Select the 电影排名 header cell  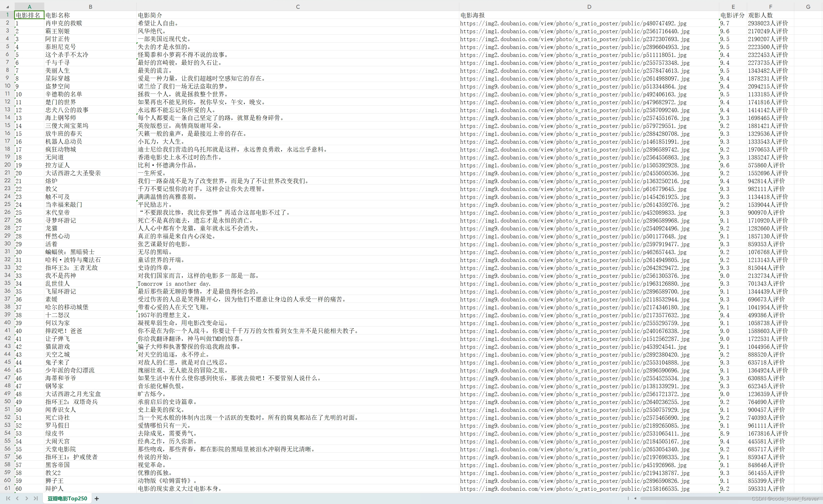click(29, 15)
